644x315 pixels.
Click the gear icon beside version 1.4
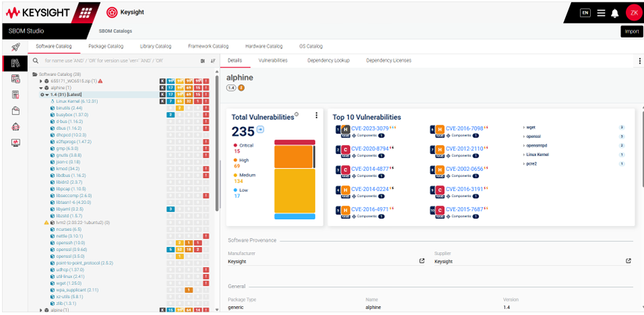[x=42, y=94]
